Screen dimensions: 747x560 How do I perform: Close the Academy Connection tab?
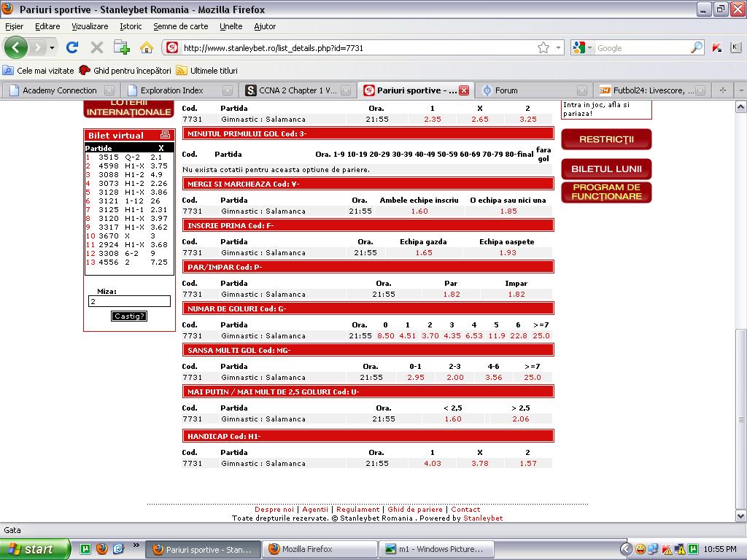click(x=109, y=90)
